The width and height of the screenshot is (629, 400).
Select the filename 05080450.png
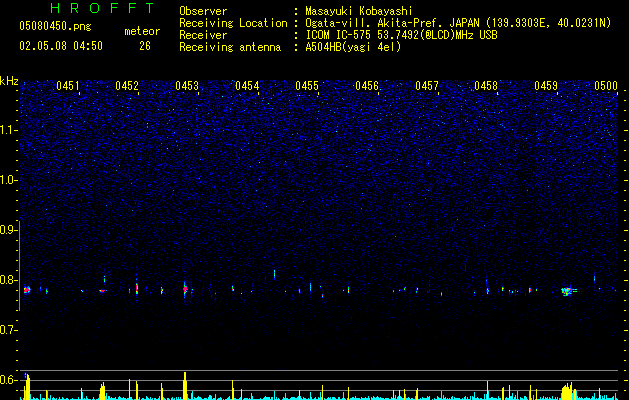(x=55, y=27)
